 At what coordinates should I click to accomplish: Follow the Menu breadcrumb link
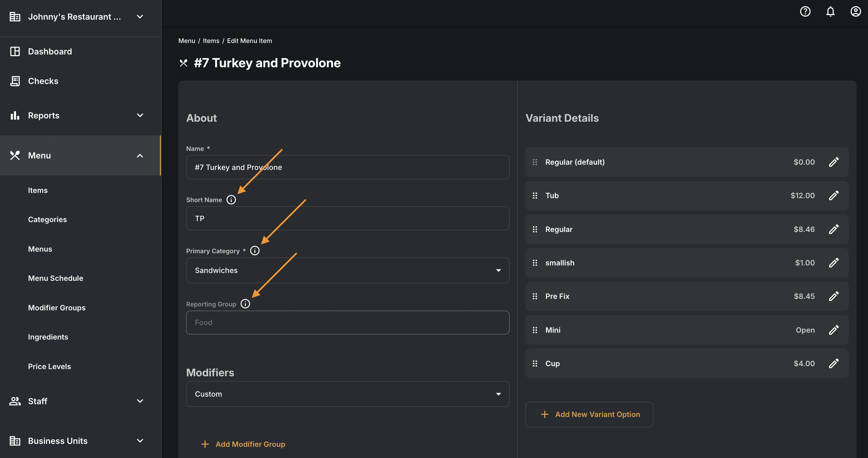click(x=187, y=41)
